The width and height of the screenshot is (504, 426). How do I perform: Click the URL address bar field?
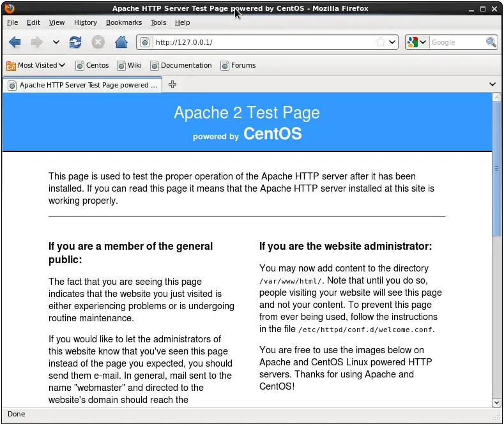point(262,42)
